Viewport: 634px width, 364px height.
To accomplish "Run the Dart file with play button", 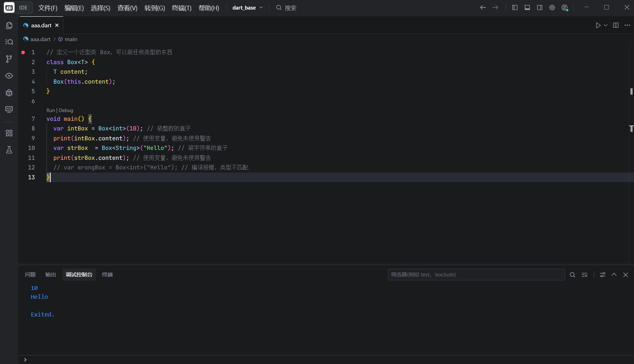I will (598, 25).
